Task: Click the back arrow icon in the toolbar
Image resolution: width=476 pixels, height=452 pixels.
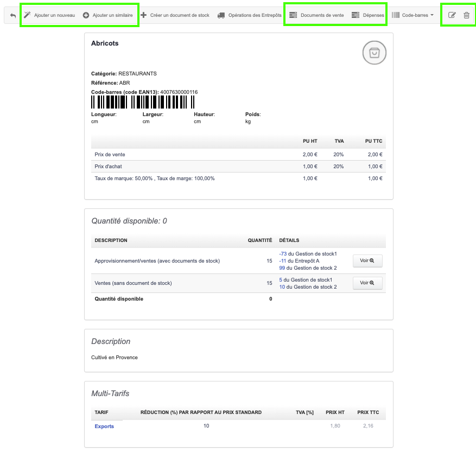Action: (x=12, y=15)
